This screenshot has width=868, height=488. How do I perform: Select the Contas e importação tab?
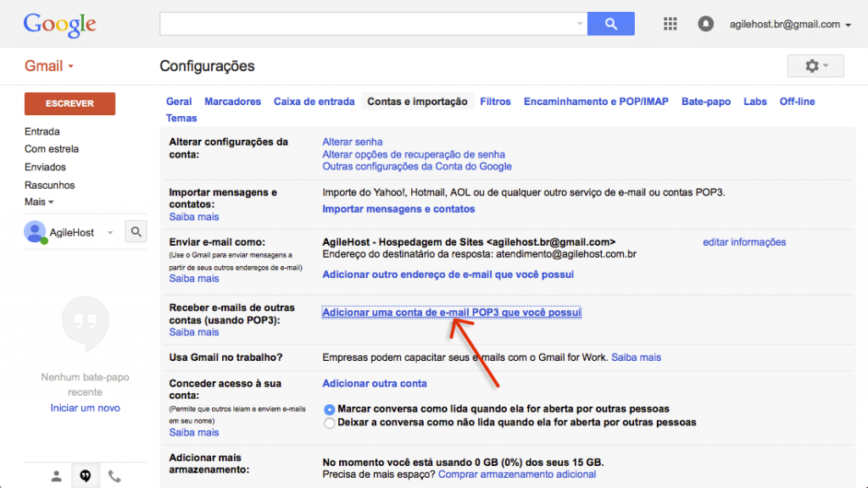[x=417, y=102]
